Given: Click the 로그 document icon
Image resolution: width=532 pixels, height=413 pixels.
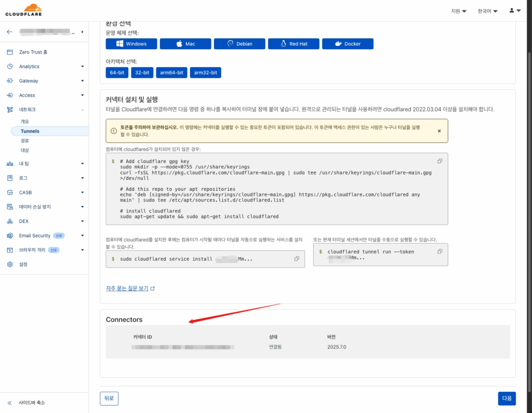Looking at the screenshot, I should click(x=10, y=178).
